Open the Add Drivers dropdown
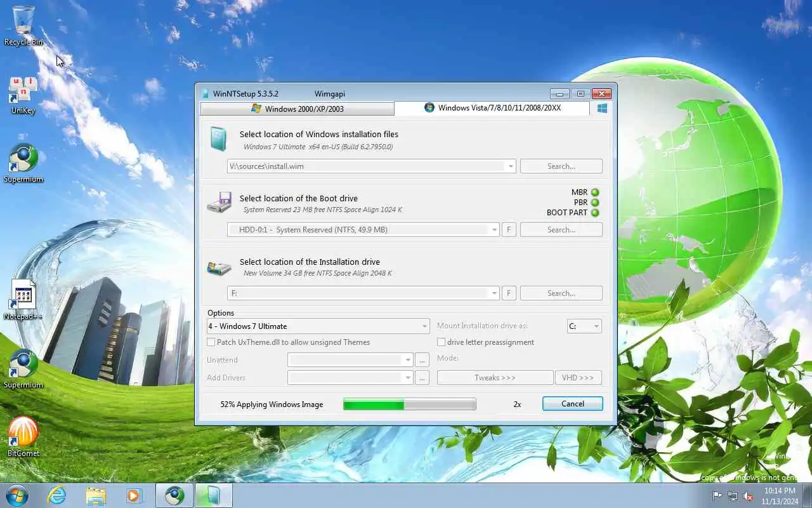812x508 pixels. (x=350, y=378)
